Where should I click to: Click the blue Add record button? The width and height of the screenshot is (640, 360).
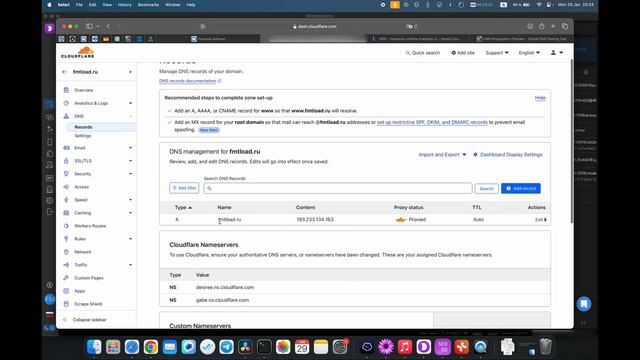[521, 189]
